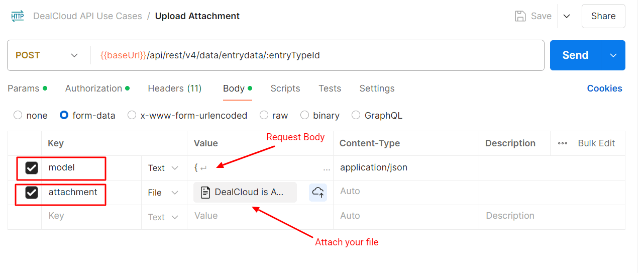Click the document icon in DealCloud file chip
The height and width of the screenshot is (273, 644).
click(x=205, y=192)
